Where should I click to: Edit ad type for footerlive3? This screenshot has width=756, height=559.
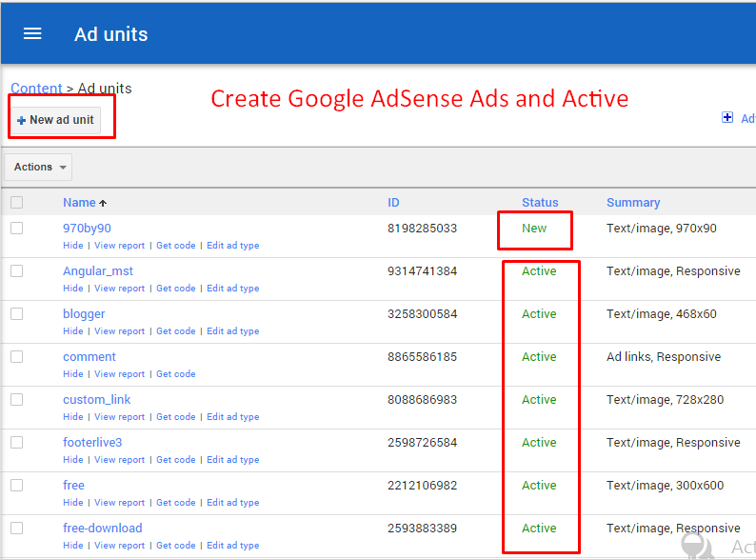click(233, 460)
